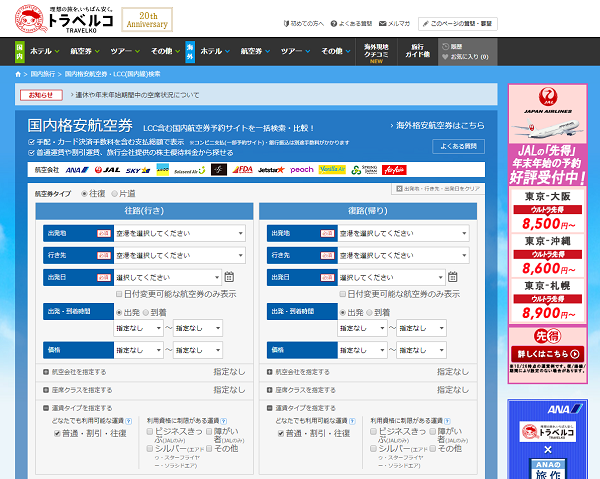Viewport: 600px width, 479px height.
Task: Open domestic 航空券 menu
Action: 85,51
